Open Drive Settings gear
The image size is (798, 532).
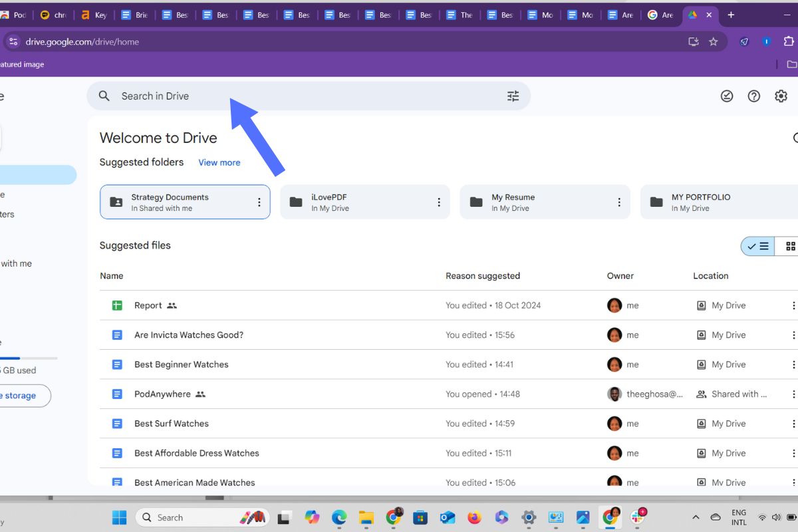(781, 96)
